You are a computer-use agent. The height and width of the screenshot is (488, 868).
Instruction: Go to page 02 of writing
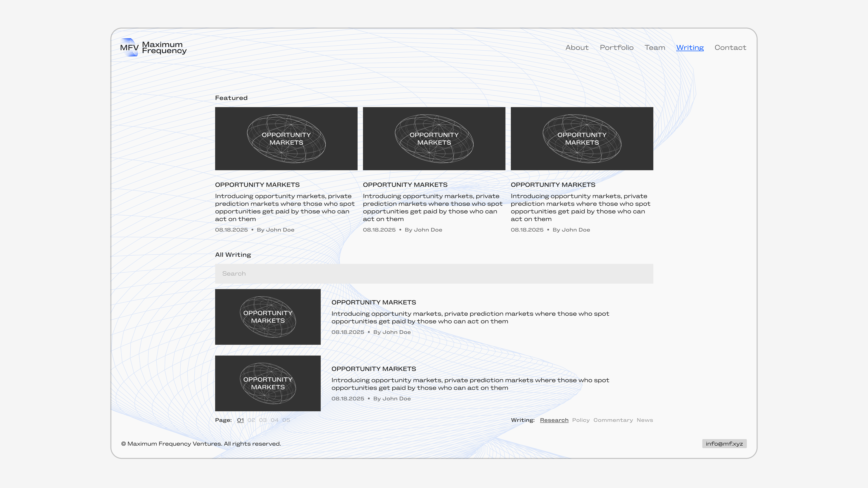251,420
